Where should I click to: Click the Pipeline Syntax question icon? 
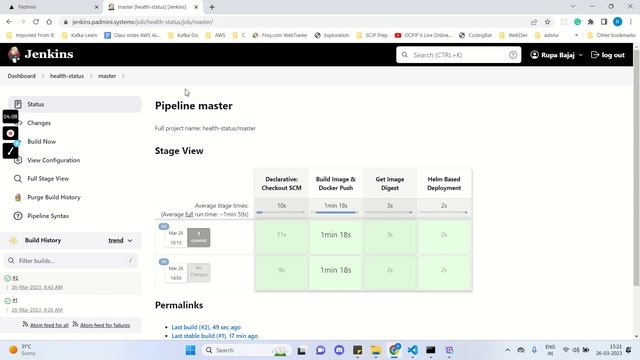pyautogui.click(x=18, y=216)
